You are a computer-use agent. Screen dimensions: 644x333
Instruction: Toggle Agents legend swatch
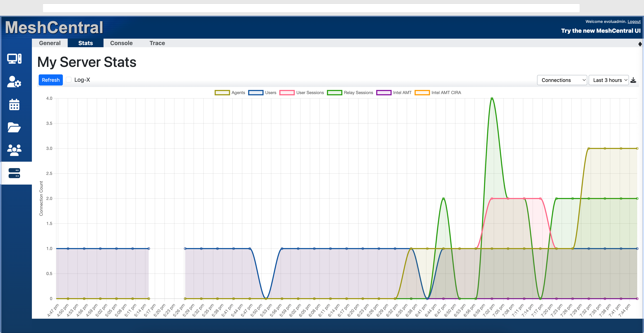[x=222, y=93]
